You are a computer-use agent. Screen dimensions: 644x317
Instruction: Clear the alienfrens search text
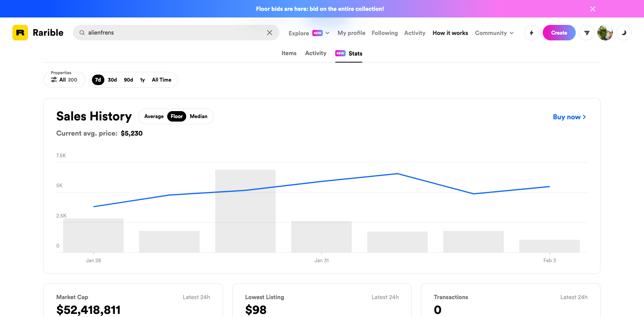point(270,33)
